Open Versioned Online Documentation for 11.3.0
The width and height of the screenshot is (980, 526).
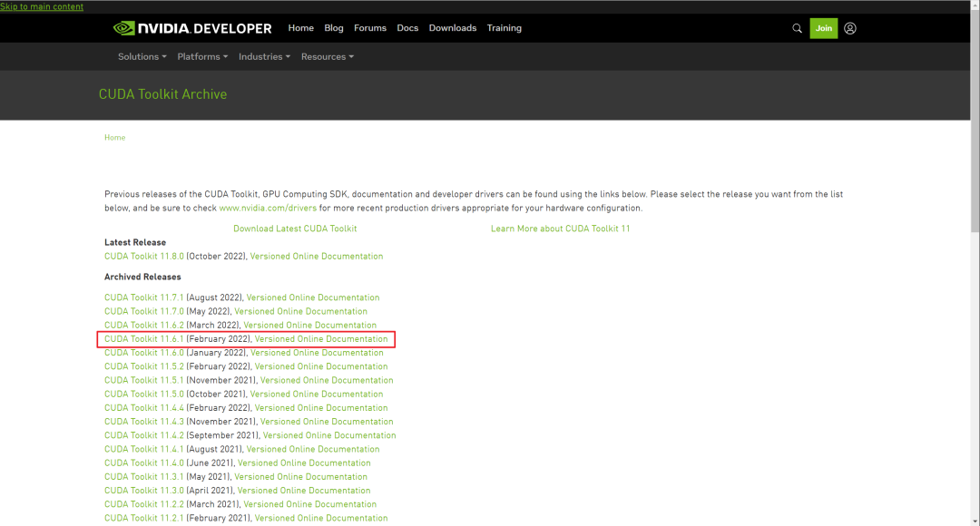[304, 490]
